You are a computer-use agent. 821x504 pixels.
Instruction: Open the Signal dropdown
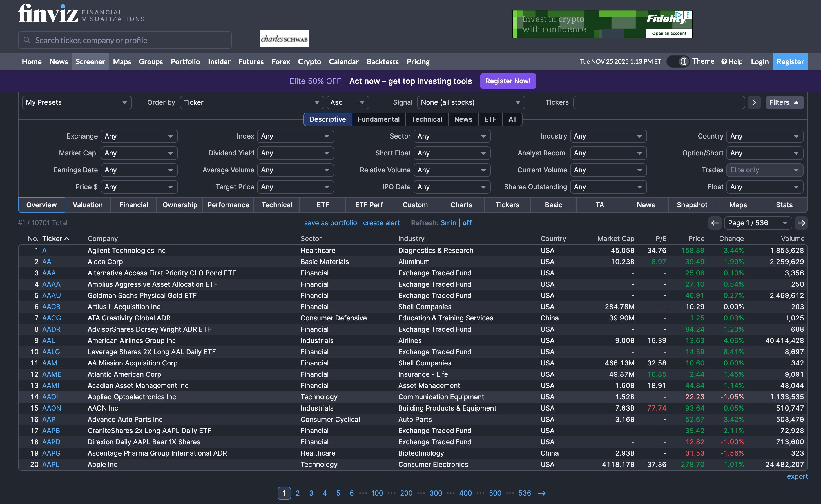coord(471,102)
